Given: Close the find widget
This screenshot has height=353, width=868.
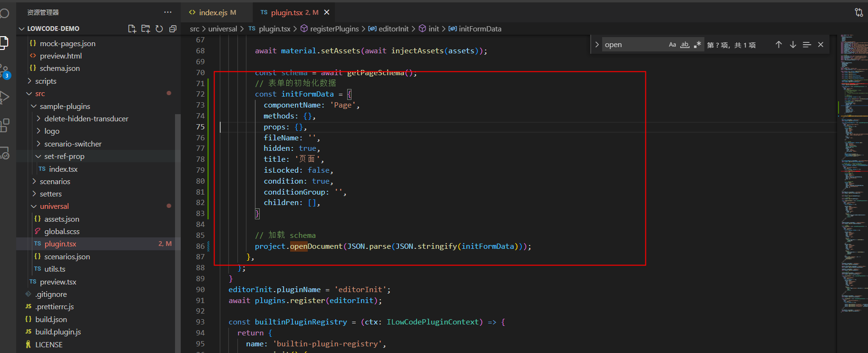Looking at the screenshot, I should pyautogui.click(x=820, y=45).
